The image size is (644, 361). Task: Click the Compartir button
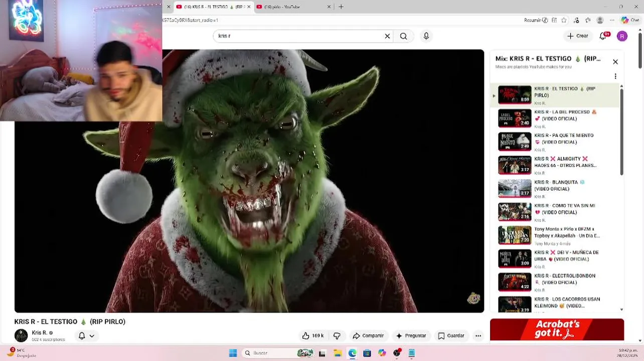[368, 336]
